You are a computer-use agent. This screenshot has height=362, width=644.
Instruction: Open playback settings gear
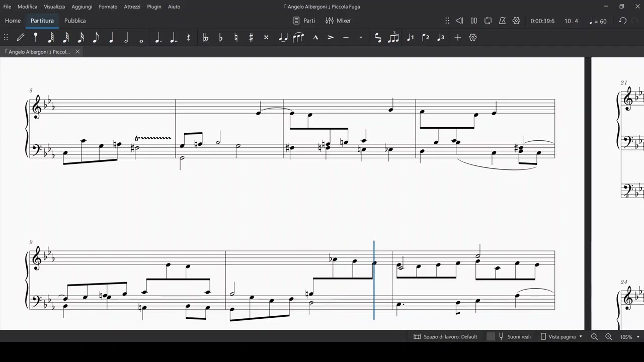(x=516, y=21)
